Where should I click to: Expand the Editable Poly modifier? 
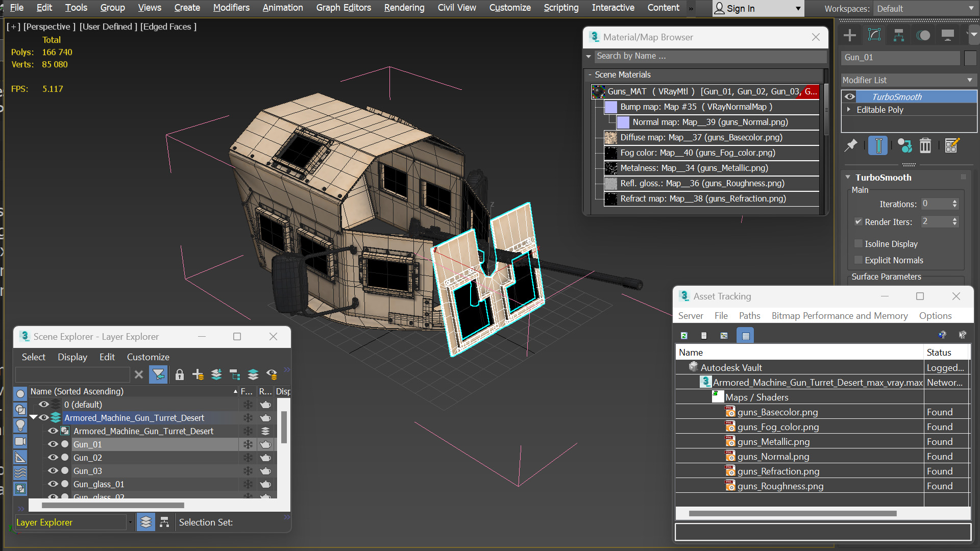849,110
